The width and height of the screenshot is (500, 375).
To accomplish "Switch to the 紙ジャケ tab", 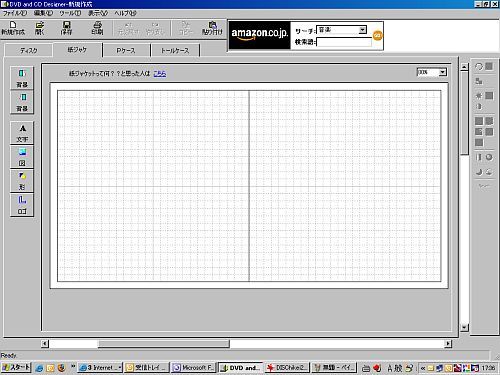I will tap(77, 50).
